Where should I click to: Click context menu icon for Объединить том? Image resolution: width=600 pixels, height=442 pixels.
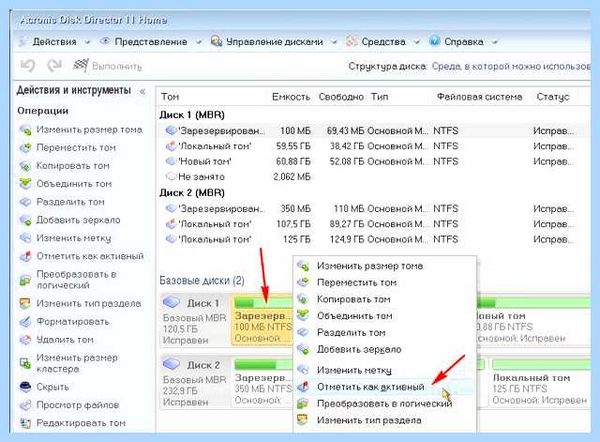click(303, 316)
